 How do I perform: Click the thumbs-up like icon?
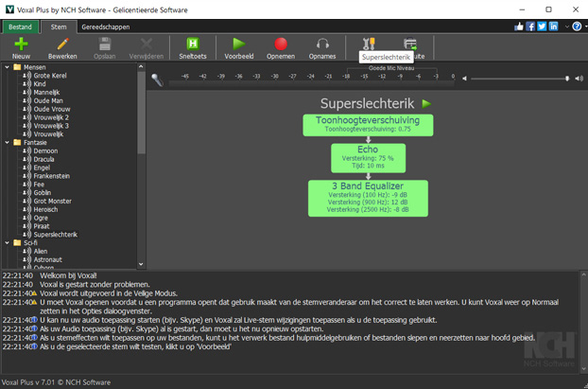pos(519,27)
